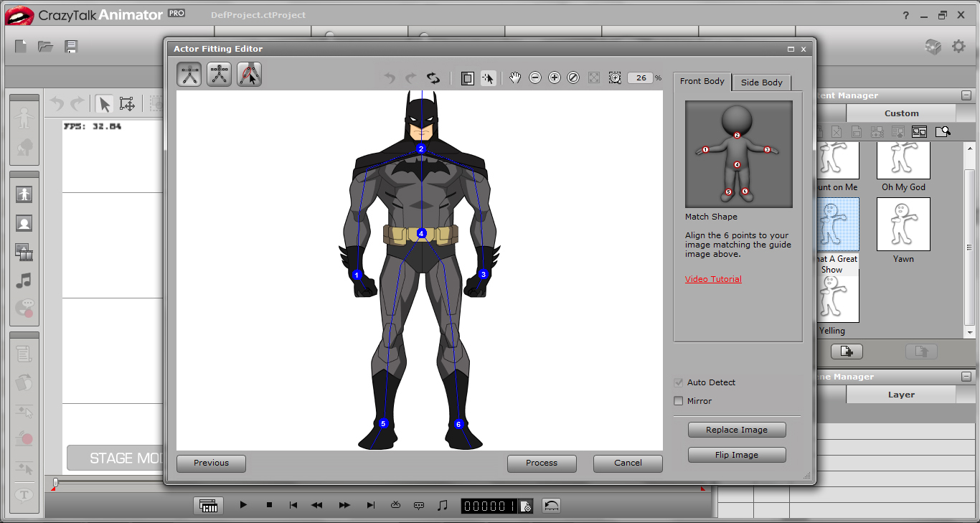Viewport: 980px width, 523px height.
Task: Click the zoom percentage field
Action: click(640, 77)
